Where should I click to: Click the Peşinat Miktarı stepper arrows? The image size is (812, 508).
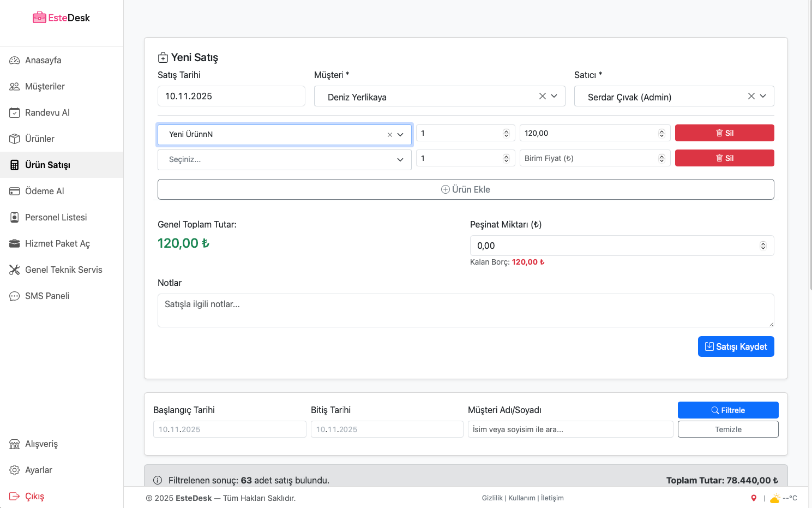point(763,246)
